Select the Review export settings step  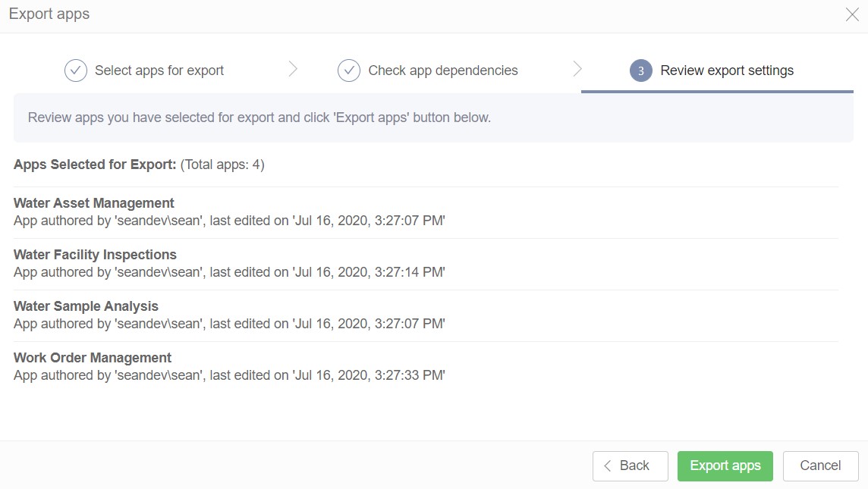(x=727, y=71)
